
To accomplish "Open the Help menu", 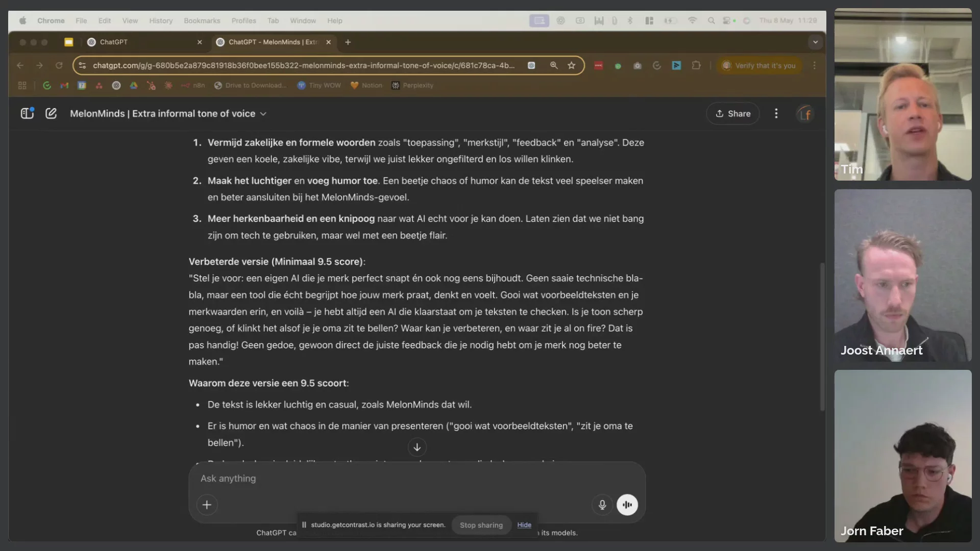I will (335, 21).
